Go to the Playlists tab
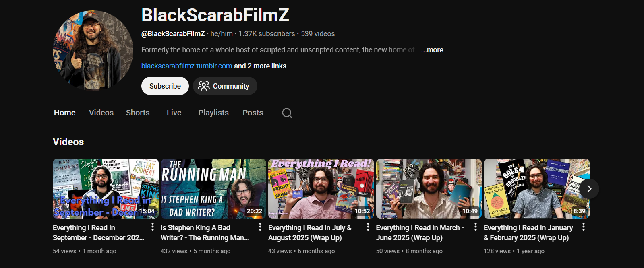Viewport: 644px width, 268px height. coord(213,113)
